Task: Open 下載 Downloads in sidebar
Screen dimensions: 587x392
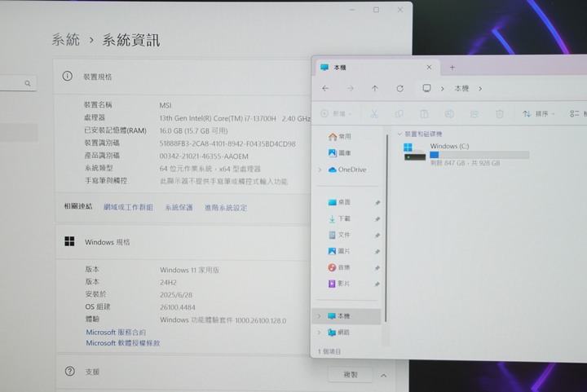Action: pos(339,218)
